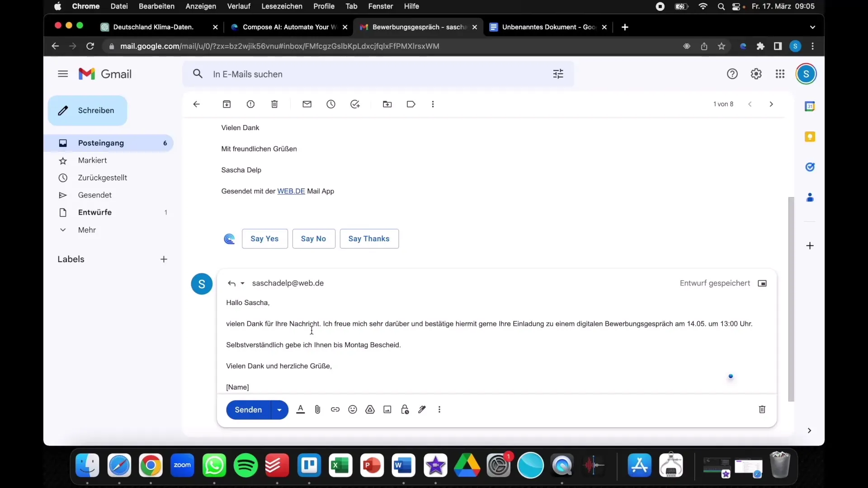This screenshot has width=868, height=488.
Task: Click Compose AI icon next to Say Yes
Action: point(230,239)
